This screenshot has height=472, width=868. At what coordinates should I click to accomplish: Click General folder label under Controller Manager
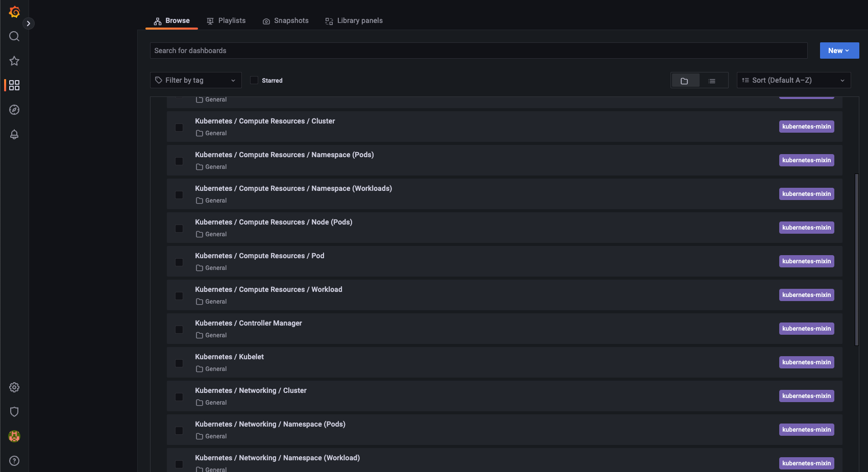[x=211, y=335]
